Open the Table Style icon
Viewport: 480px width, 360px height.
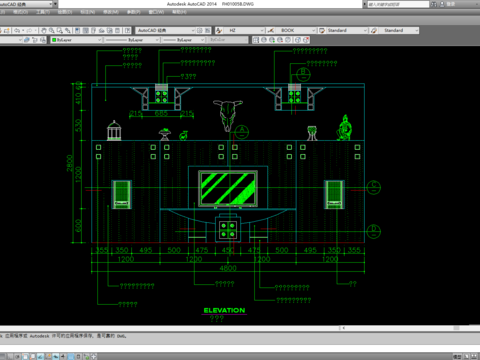tap(322, 30)
